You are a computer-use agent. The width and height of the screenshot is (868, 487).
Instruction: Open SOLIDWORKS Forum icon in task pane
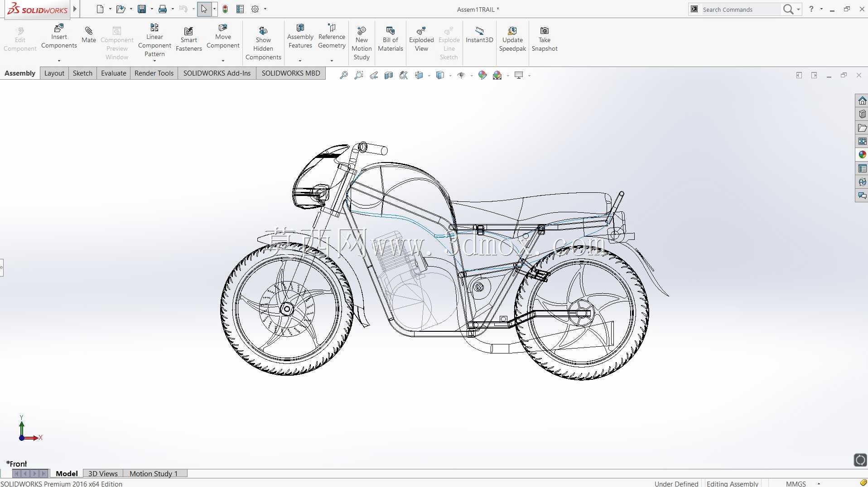coord(862,196)
